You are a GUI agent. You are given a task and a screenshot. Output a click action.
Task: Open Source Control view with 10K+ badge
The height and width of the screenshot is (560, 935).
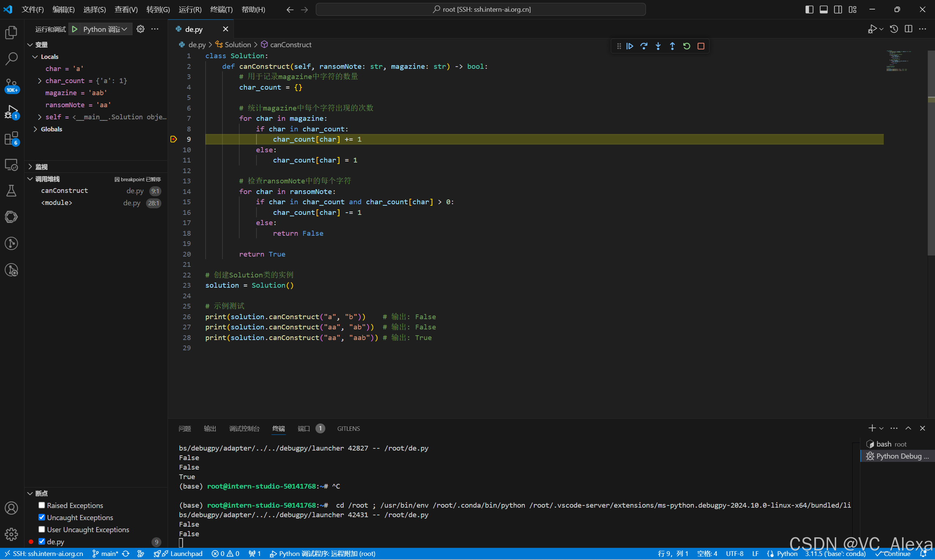(11, 85)
